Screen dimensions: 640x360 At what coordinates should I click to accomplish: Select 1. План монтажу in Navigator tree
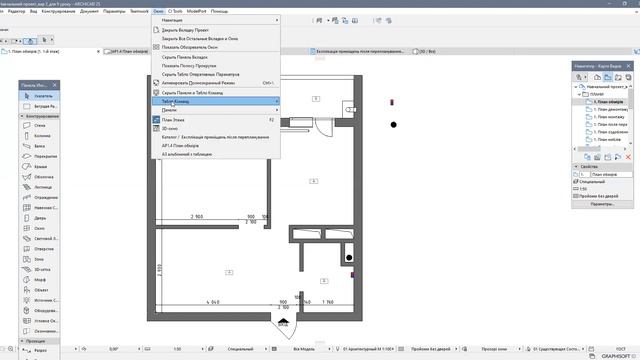tap(605, 117)
